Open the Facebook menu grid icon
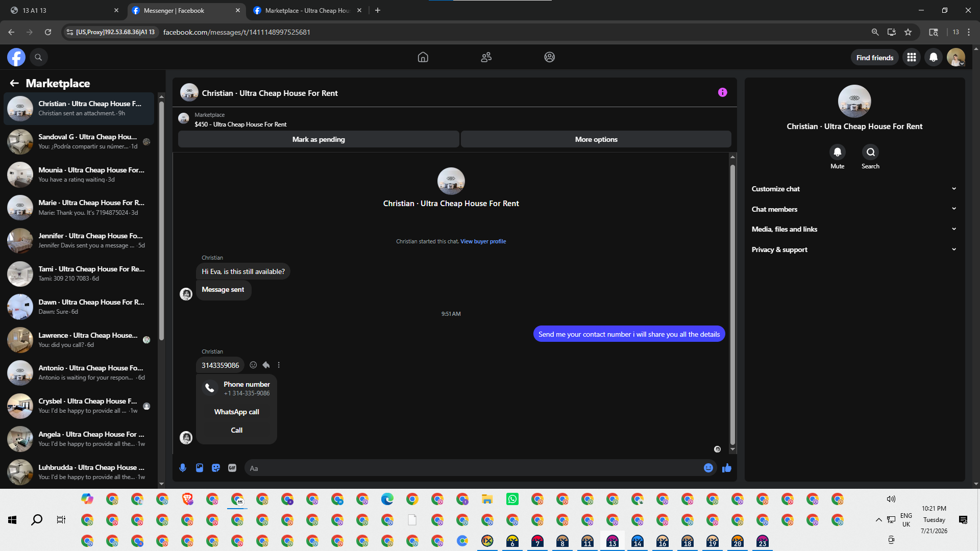 912,57
